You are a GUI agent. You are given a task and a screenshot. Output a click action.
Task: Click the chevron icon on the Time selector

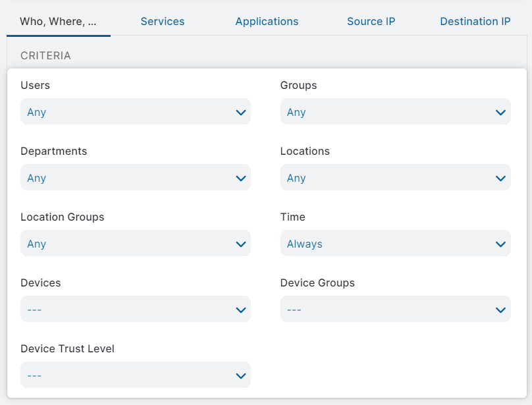[x=501, y=243]
